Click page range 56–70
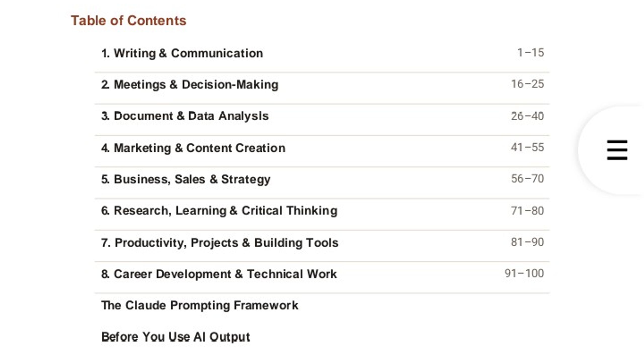644x362 pixels. (x=528, y=179)
